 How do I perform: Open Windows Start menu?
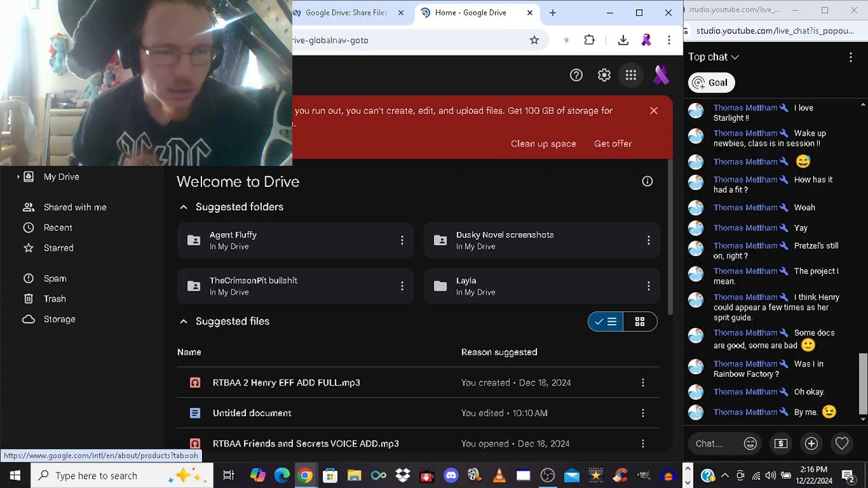click(15, 476)
